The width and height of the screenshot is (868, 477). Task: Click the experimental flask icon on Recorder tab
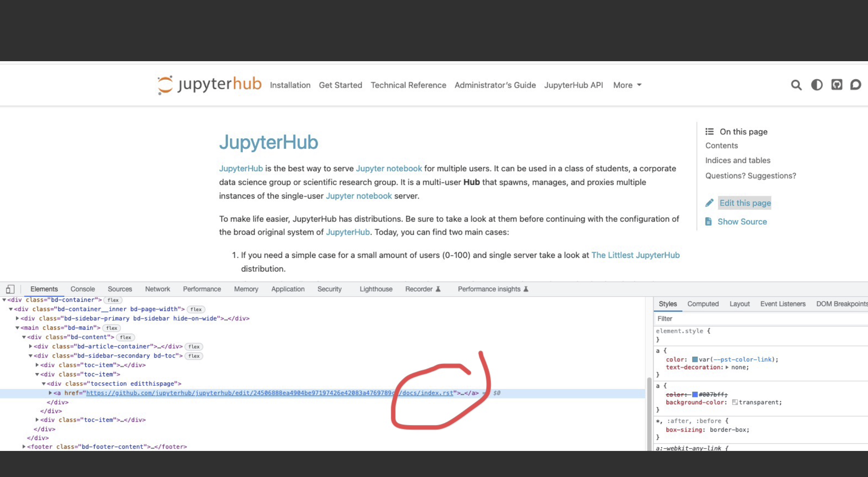click(x=438, y=289)
